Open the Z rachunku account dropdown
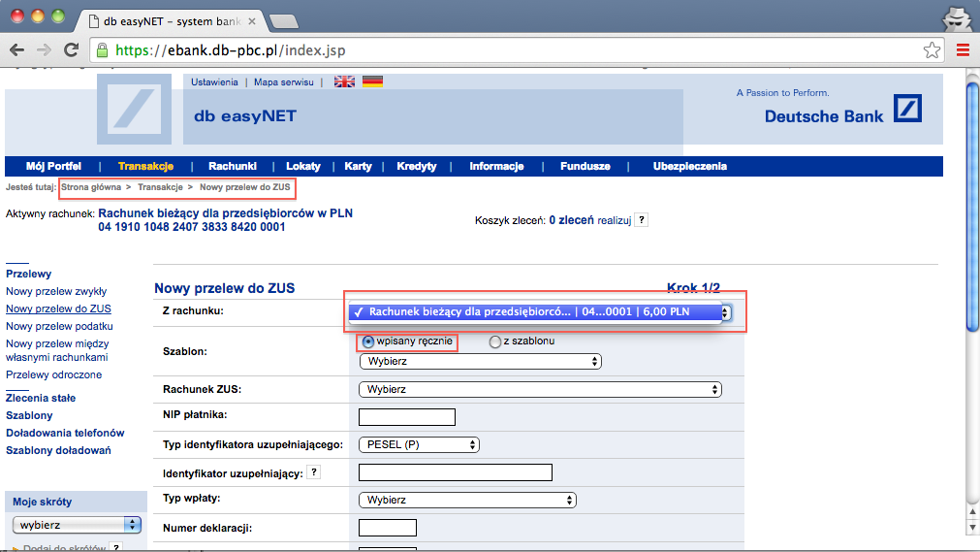980x552 pixels. pyautogui.click(x=539, y=311)
